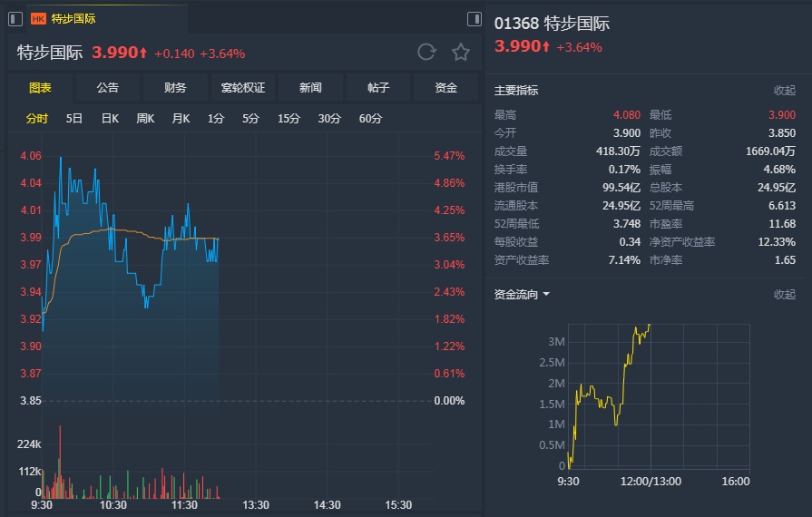Image resolution: width=812 pixels, height=517 pixels.
Task: Click the refresh icon beside the quote
Action: (x=426, y=53)
